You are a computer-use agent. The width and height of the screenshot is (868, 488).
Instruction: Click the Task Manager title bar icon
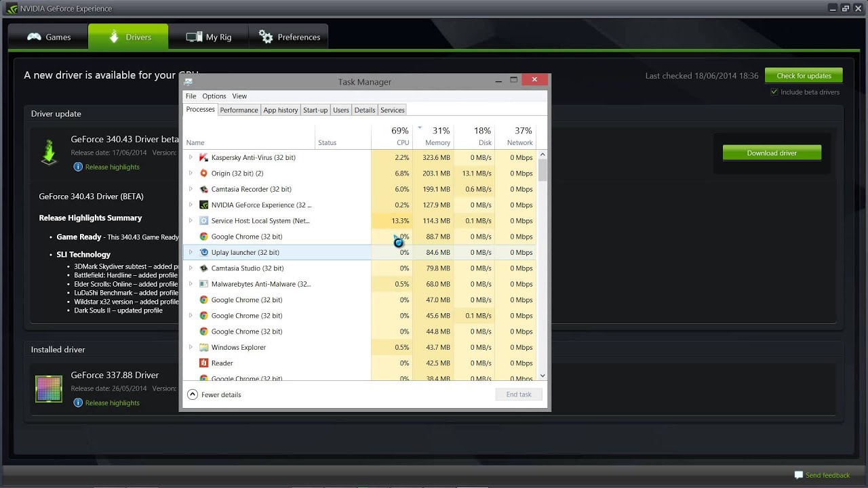tap(188, 81)
